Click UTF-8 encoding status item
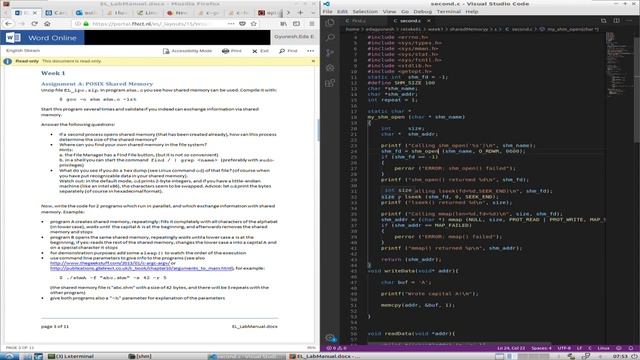The height and width of the screenshot is (360, 640). 564,348
